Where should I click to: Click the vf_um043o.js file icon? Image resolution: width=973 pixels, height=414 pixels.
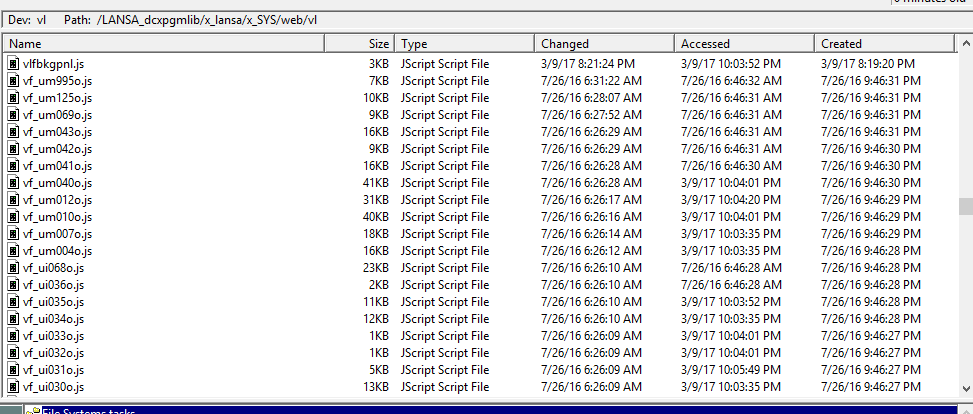point(13,132)
